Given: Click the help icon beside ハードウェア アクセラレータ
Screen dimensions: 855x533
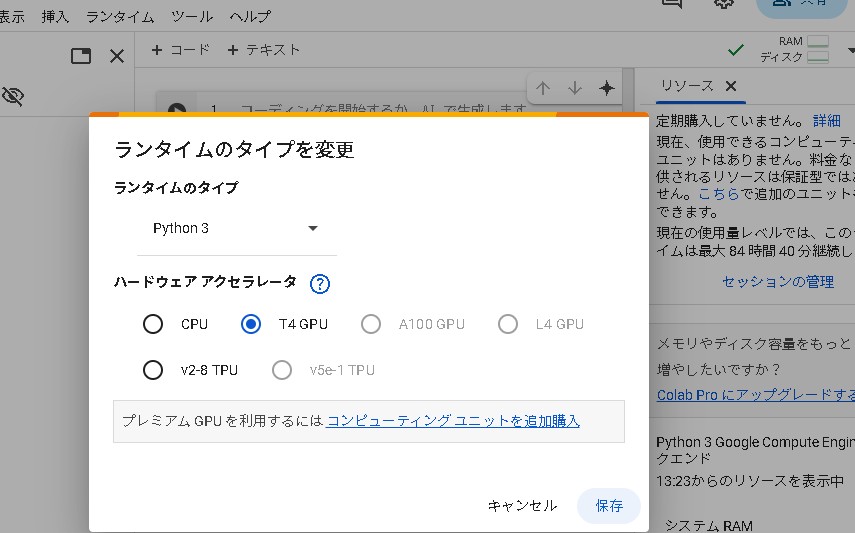Looking at the screenshot, I should [x=320, y=284].
